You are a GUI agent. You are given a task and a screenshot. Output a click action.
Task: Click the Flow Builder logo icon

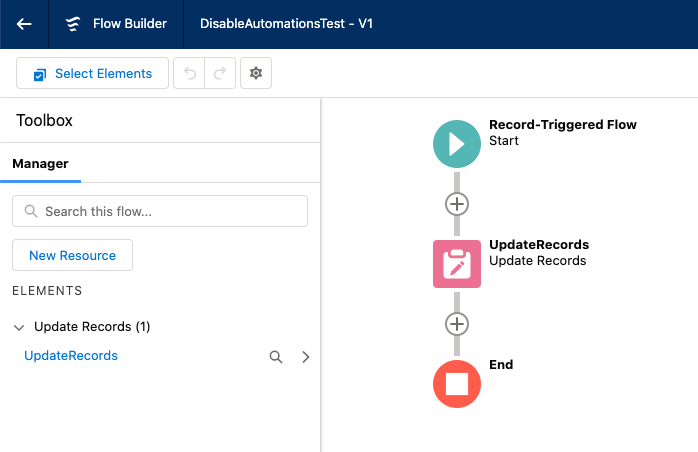(72, 24)
